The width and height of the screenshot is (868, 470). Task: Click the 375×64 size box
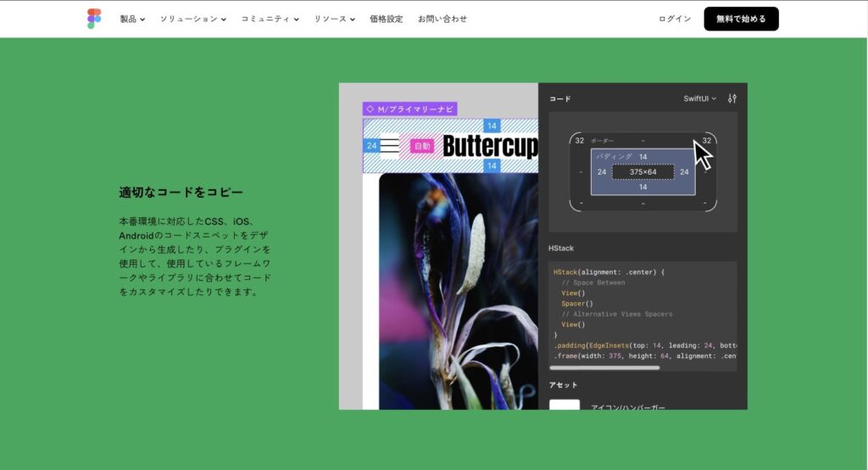click(x=643, y=172)
